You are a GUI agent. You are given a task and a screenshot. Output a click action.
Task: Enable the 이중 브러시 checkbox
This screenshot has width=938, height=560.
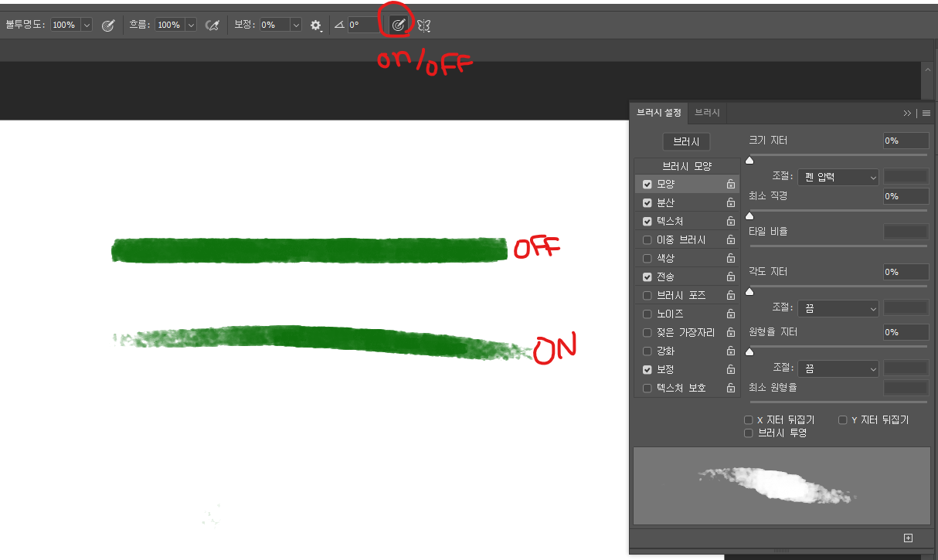pyautogui.click(x=647, y=240)
